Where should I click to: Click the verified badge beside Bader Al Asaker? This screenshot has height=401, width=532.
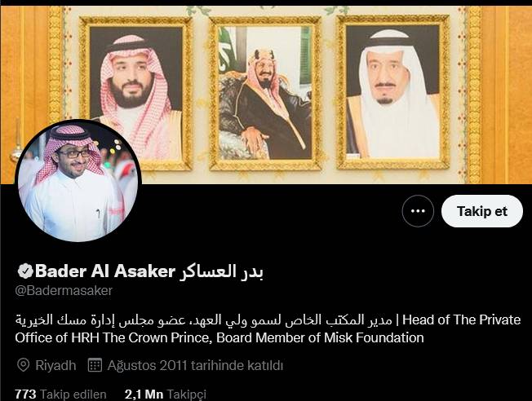click(25, 271)
